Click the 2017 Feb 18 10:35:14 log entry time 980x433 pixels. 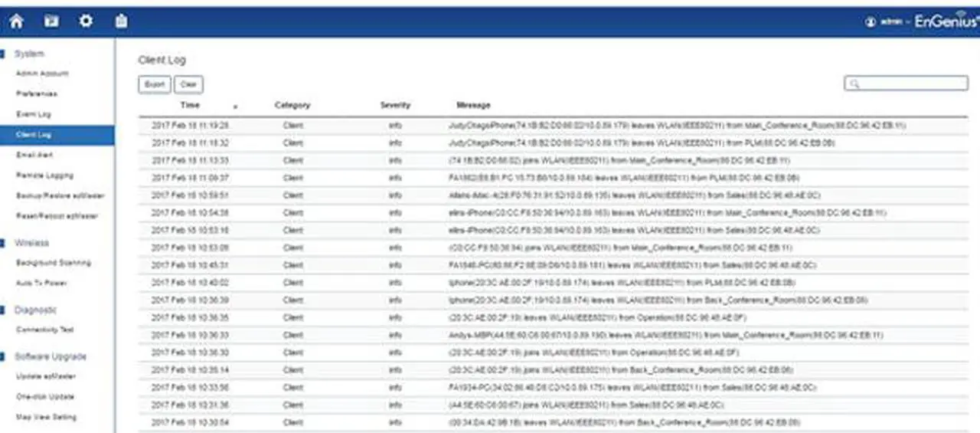click(190, 370)
